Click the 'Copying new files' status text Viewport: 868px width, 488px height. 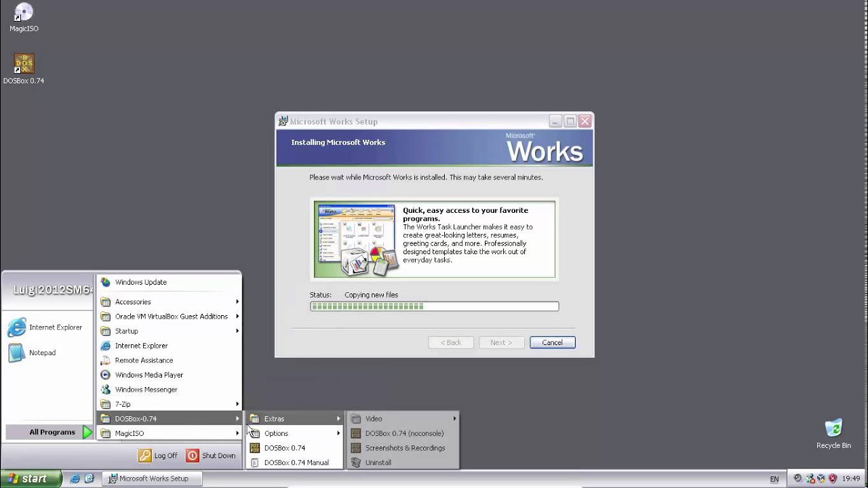(371, 295)
